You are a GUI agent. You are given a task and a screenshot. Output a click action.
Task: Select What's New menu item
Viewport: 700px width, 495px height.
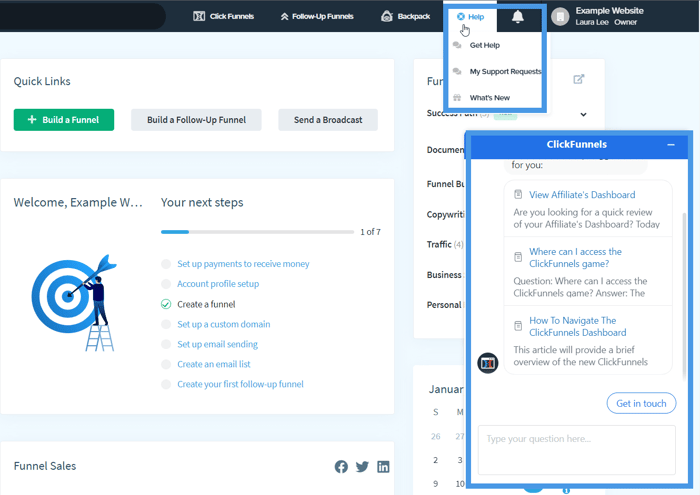tap(489, 98)
